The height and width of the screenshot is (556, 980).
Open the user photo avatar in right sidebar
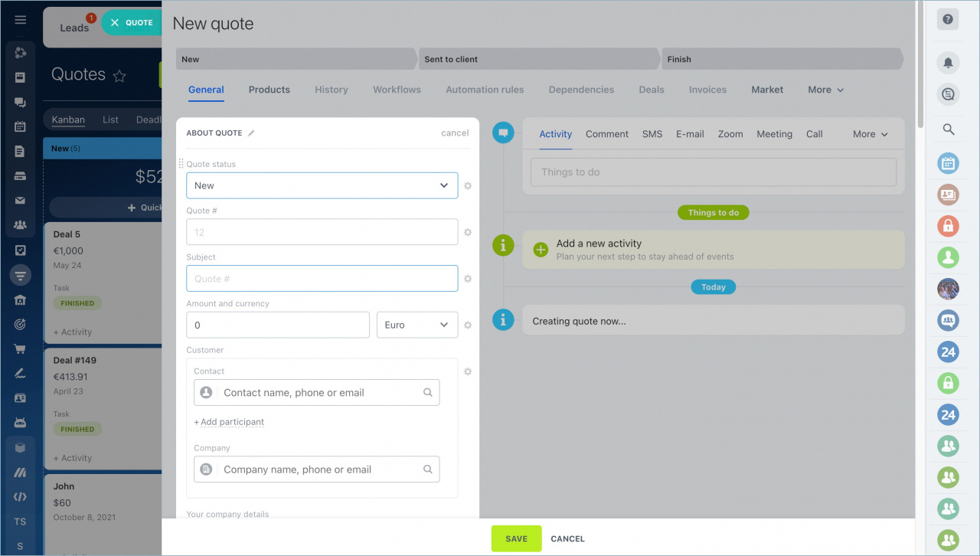[x=948, y=289]
